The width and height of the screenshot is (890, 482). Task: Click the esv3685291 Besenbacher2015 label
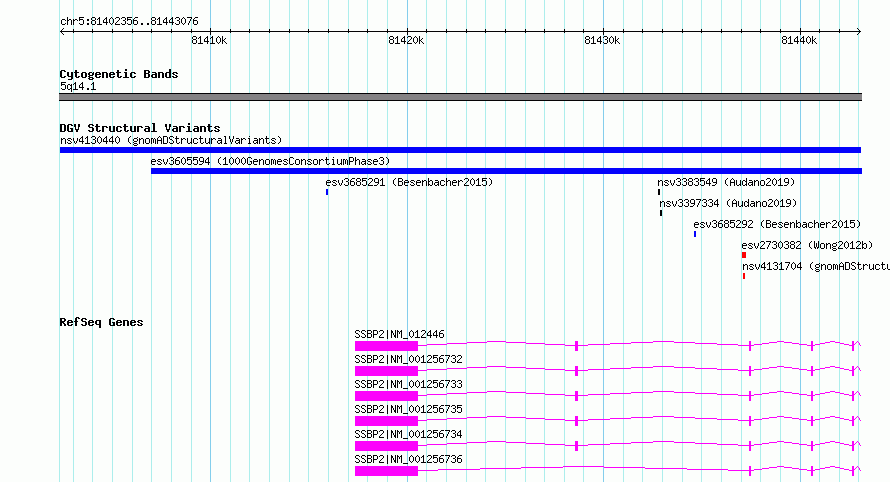409,182
